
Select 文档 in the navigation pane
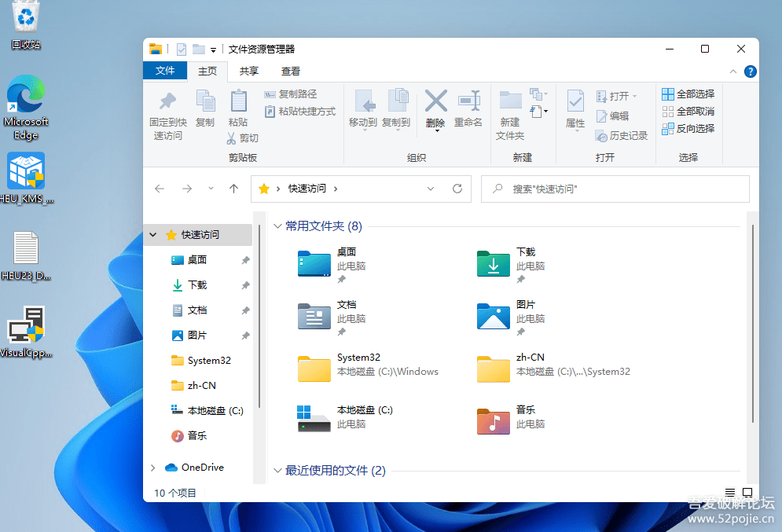[197, 310]
